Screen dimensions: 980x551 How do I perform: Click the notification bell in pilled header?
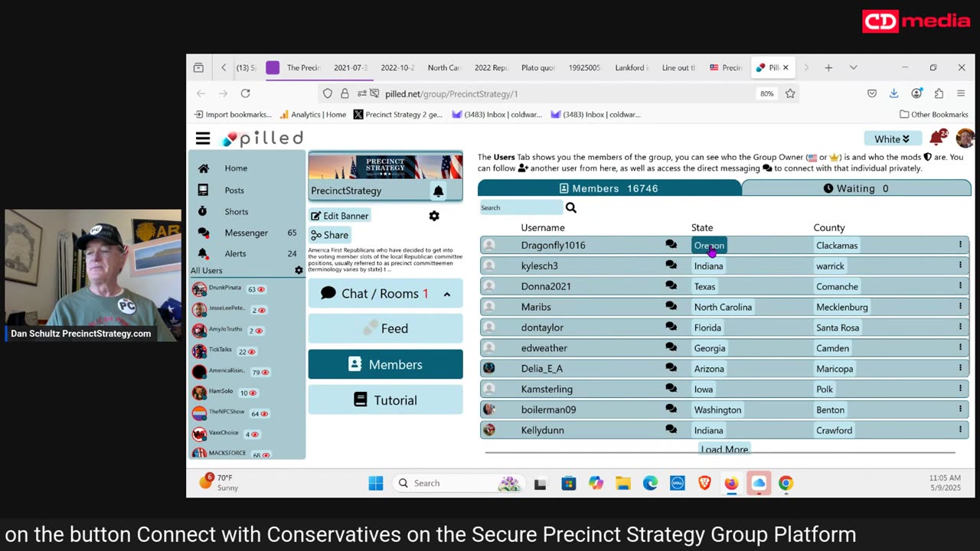936,139
